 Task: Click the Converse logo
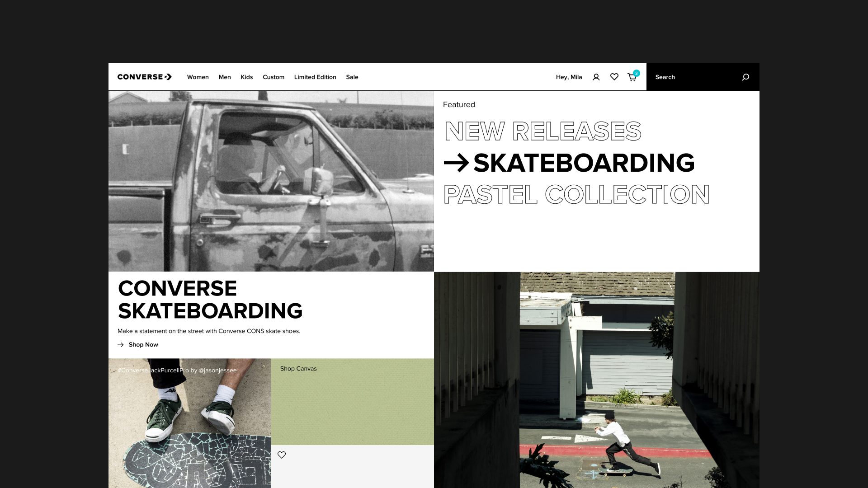(x=145, y=77)
